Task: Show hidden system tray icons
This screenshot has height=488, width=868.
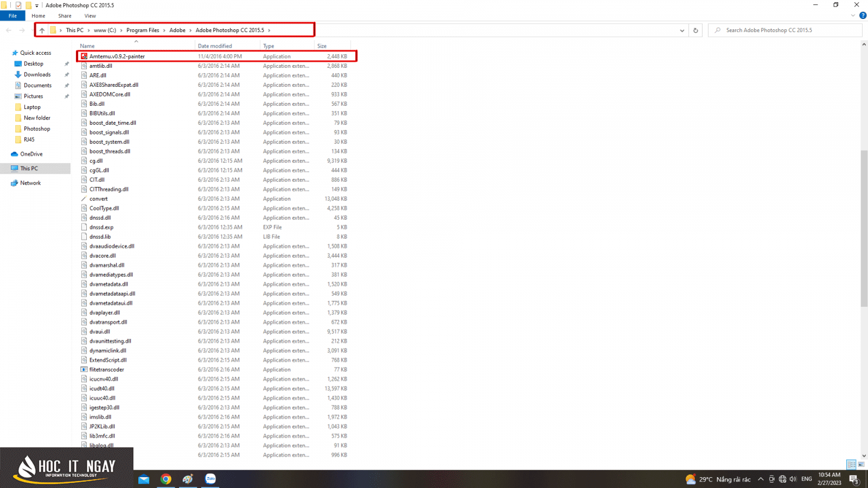Action: [761, 479]
